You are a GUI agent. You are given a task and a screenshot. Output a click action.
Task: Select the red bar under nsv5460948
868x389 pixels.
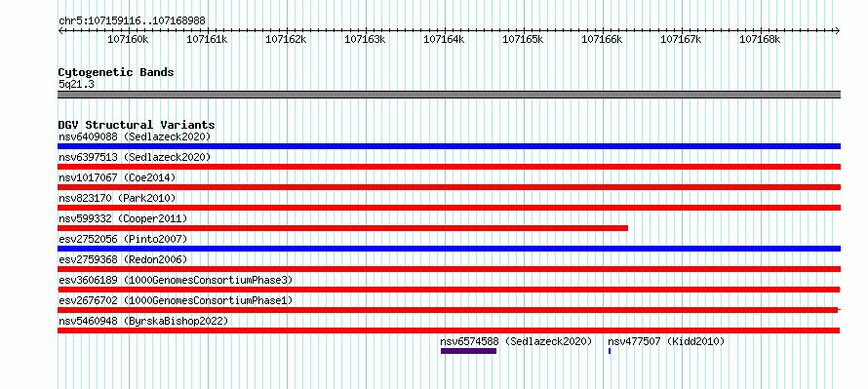click(x=449, y=331)
